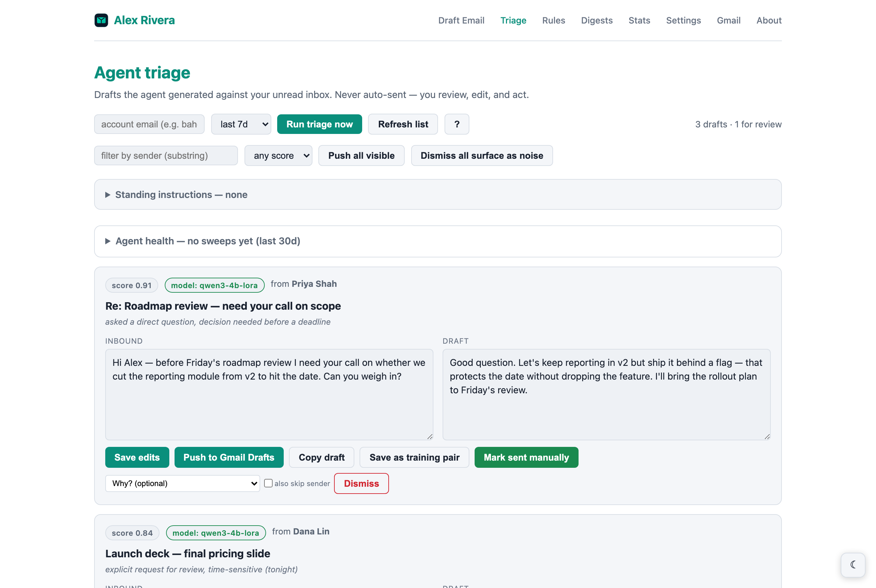Screen dimensions: 876x588
Task: Visit the About nav tab
Action: [769, 20]
